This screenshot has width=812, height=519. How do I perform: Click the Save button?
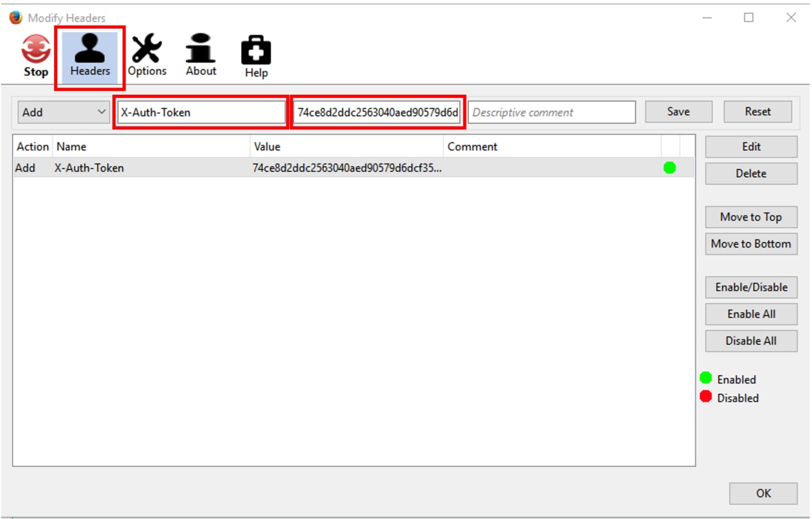[x=678, y=112]
